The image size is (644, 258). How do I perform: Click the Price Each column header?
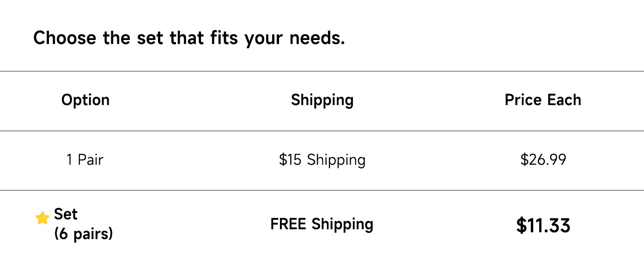[543, 100]
